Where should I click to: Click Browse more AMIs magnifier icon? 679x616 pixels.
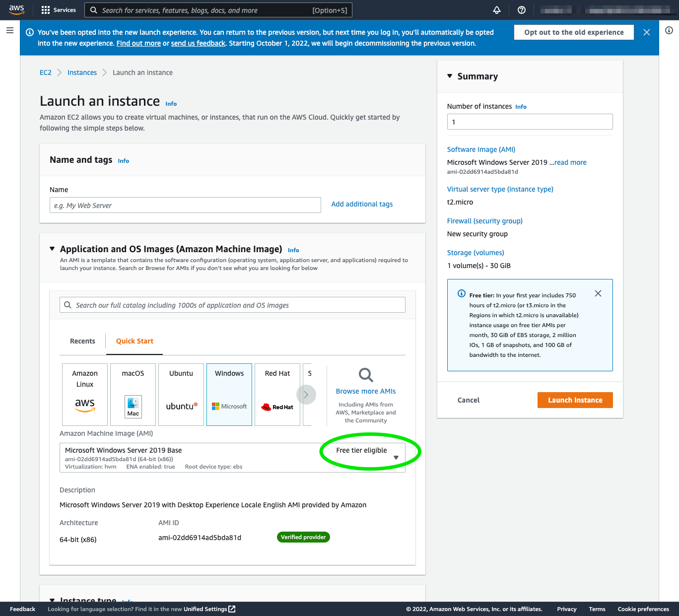coord(365,375)
